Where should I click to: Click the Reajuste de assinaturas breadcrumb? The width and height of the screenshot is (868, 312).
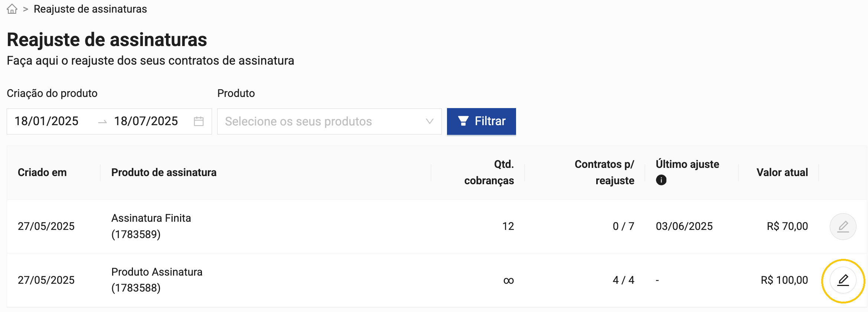tap(90, 9)
